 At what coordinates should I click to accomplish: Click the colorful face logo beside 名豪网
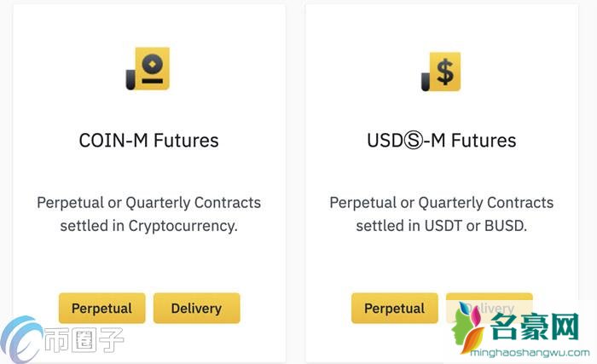tap(468, 326)
